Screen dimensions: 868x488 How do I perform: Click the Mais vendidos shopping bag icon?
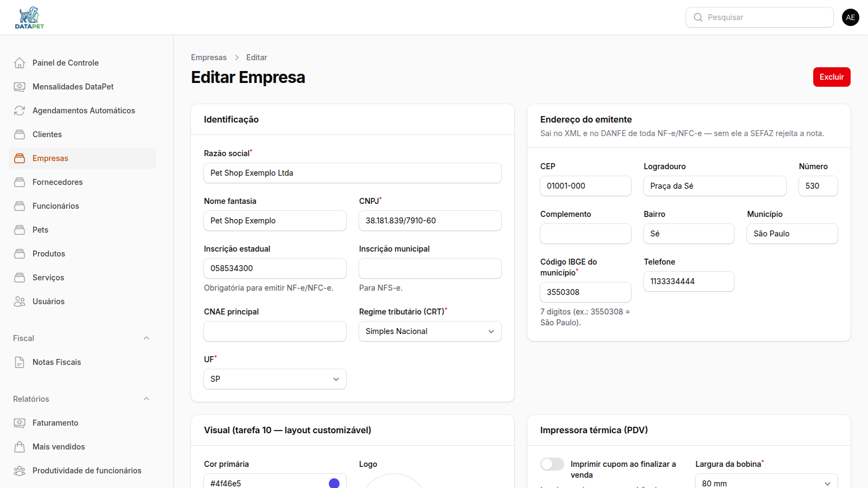click(x=20, y=447)
